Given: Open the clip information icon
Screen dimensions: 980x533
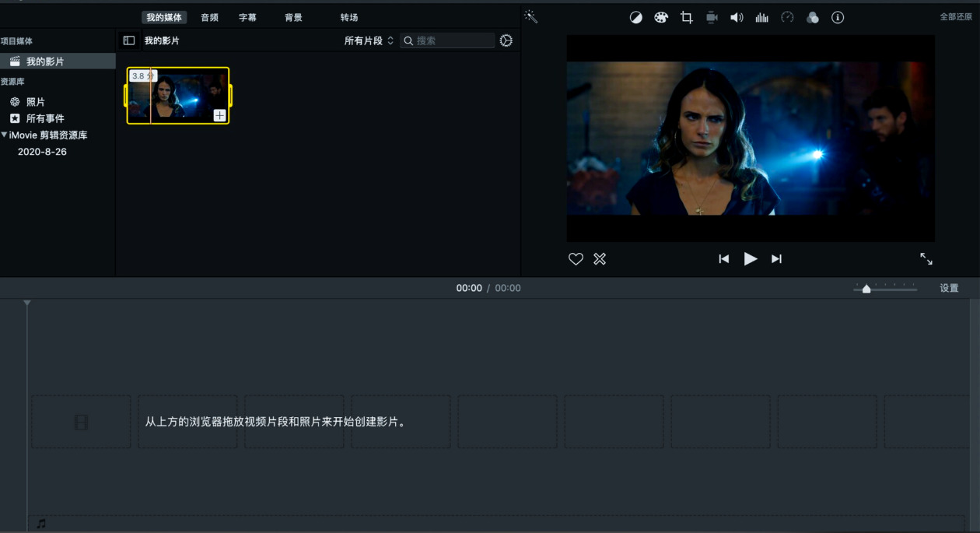Looking at the screenshot, I should coord(838,17).
